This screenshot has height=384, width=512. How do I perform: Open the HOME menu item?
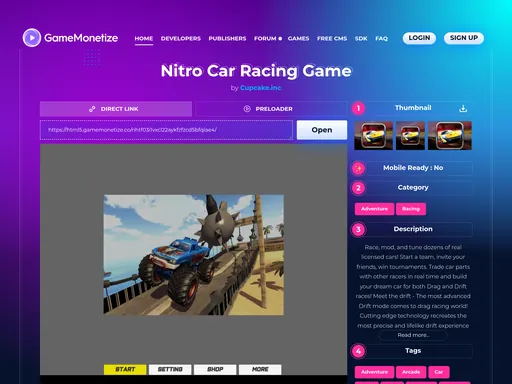pyautogui.click(x=144, y=38)
